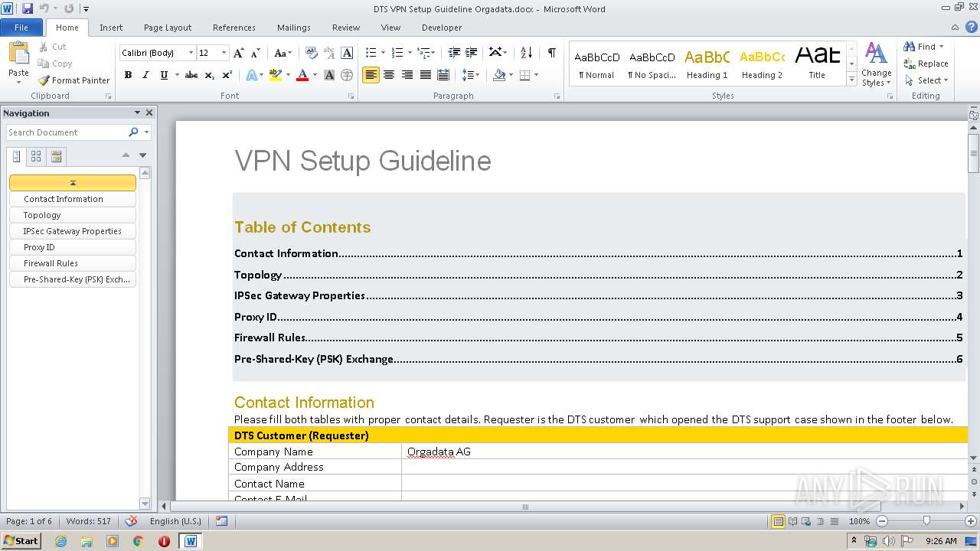The width and height of the screenshot is (980, 551).
Task: Toggle Underline formatting
Action: coord(164,75)
